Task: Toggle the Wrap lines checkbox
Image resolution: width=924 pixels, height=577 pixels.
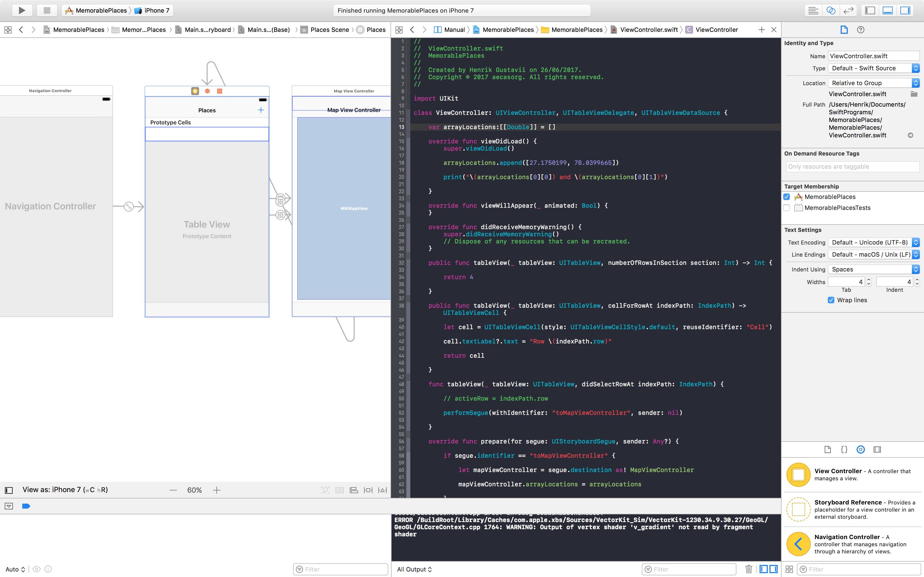Action: coord(831,300)
